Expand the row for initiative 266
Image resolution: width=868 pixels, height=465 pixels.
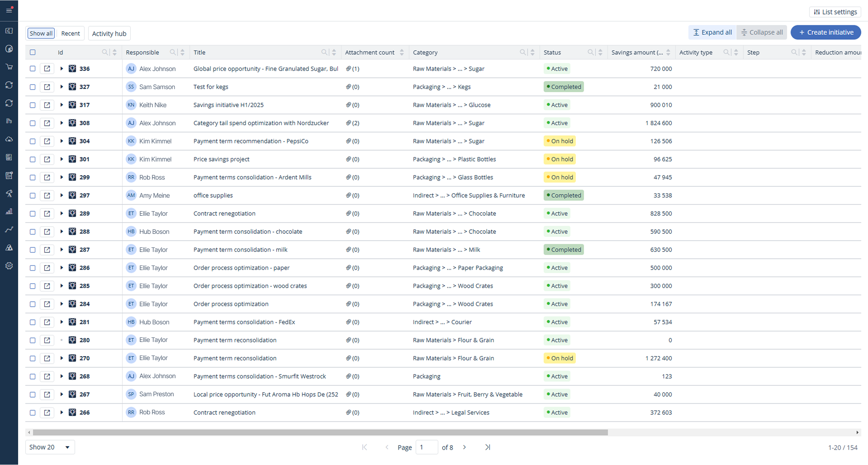(62, 413)
